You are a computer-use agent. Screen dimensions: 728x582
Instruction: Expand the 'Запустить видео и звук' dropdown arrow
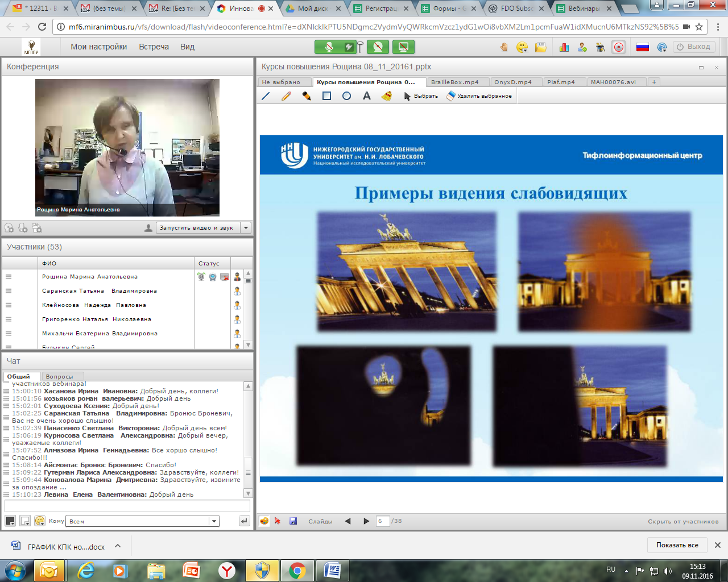(x=246, y=228)
